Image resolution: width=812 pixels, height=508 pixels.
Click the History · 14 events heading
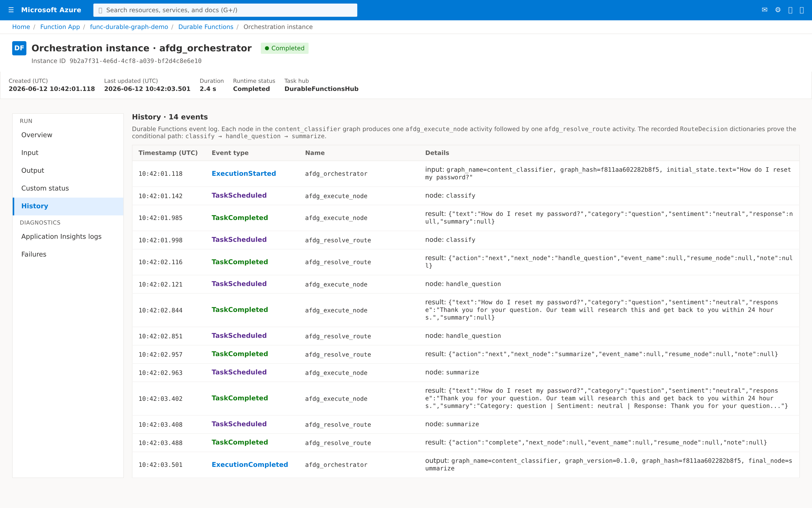(170, 117)
